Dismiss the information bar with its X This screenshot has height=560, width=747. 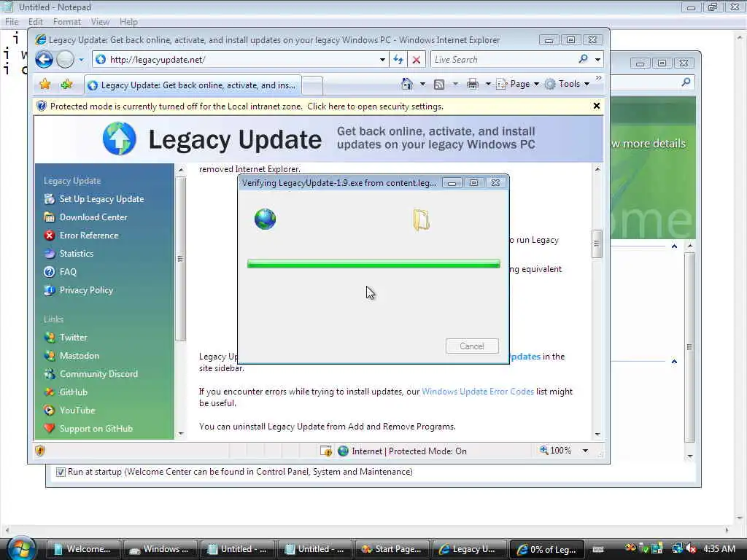click(x=597, y=106)
